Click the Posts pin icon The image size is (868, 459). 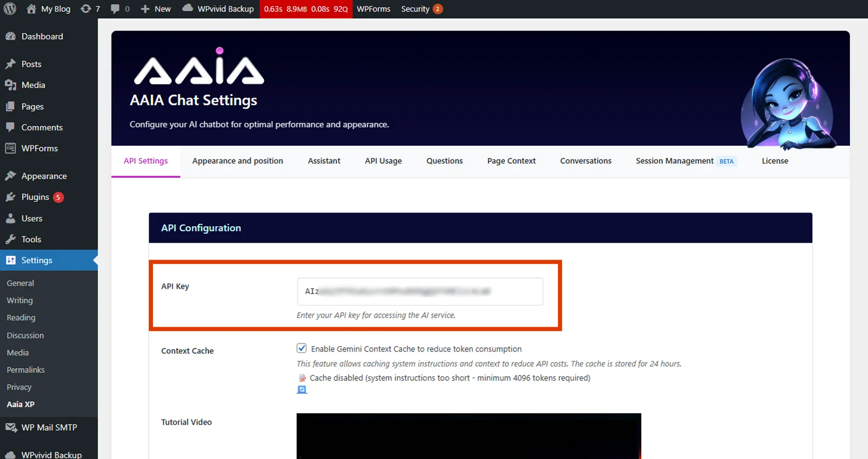pyautogui.click(x=10, y=64)
